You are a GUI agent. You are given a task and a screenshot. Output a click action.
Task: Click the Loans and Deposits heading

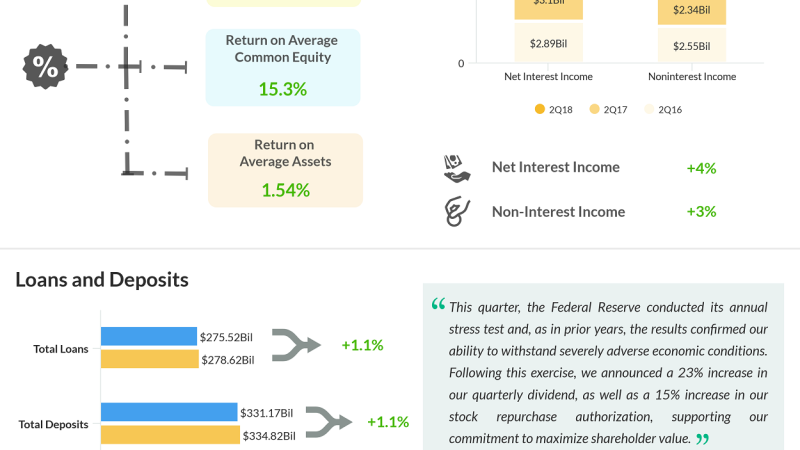tap(102, 280)
